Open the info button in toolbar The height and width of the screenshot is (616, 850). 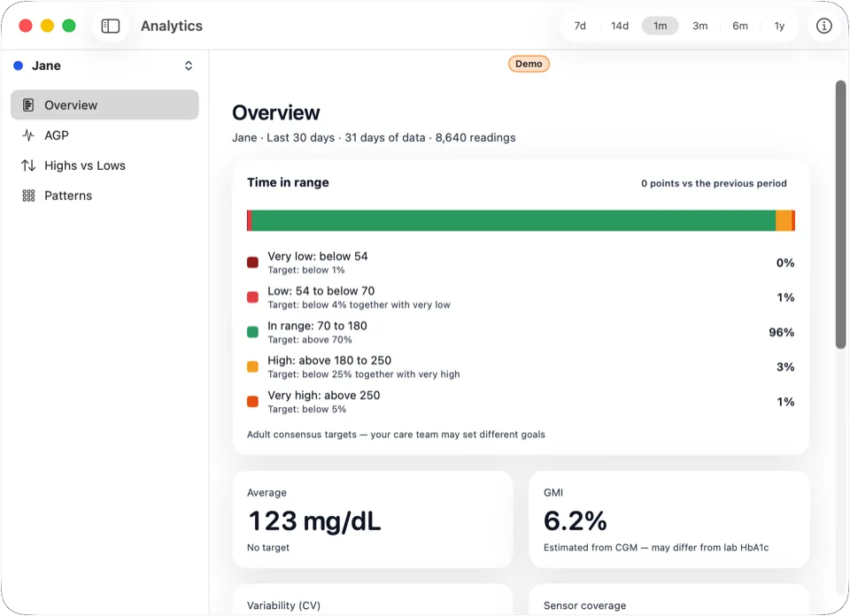[823, 26]
